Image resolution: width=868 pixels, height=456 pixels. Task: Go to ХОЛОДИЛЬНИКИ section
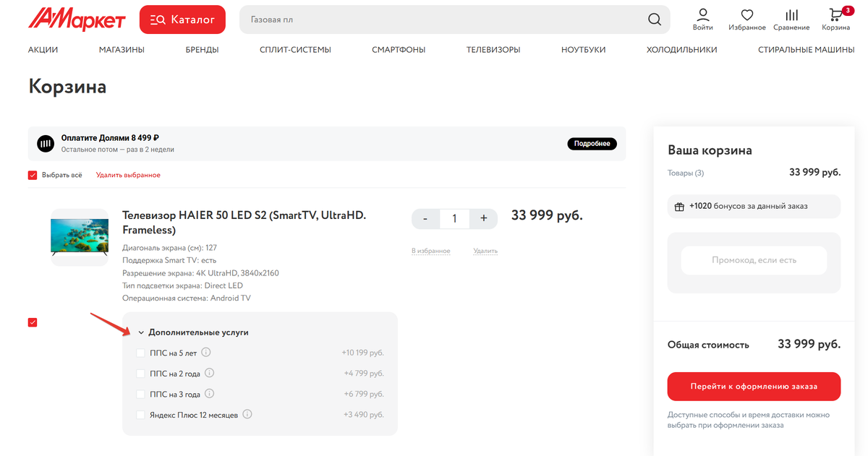[x=681, y=50]
